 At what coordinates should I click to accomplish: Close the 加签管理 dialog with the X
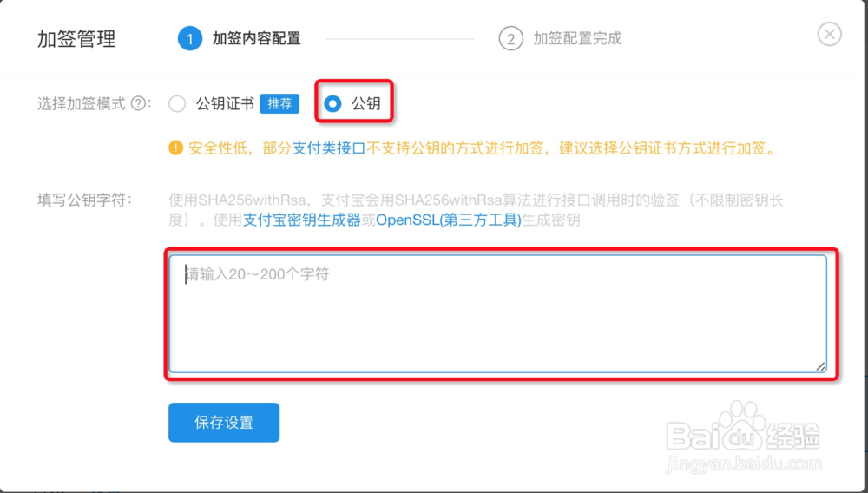830,34
